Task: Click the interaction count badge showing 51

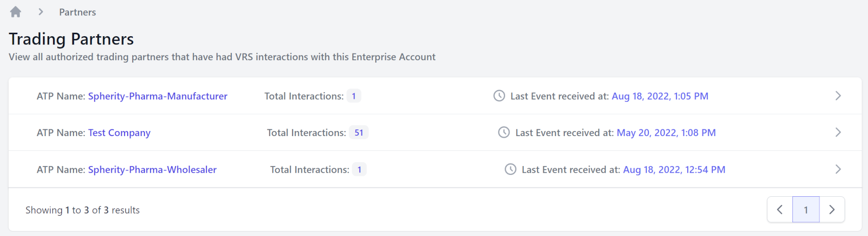Action: tap(359, 133)
